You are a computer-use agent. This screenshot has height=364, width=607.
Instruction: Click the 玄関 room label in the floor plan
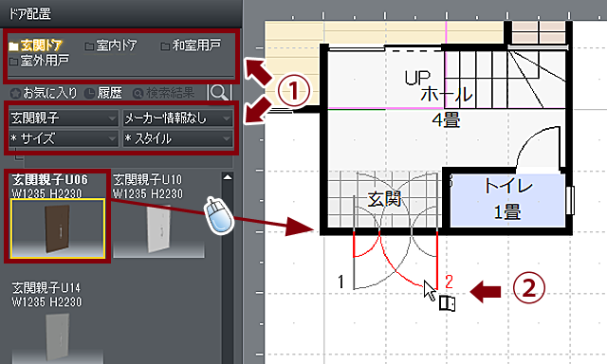[x=383, y=200]
